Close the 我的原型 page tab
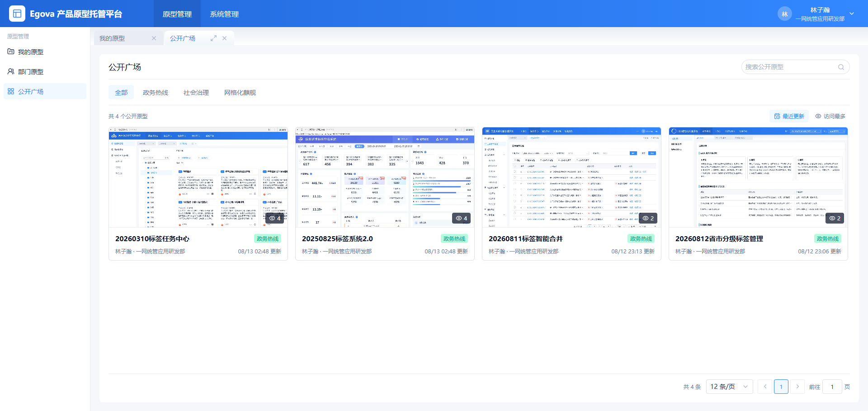This screenshot has height=411, width=868. [154, 38]
